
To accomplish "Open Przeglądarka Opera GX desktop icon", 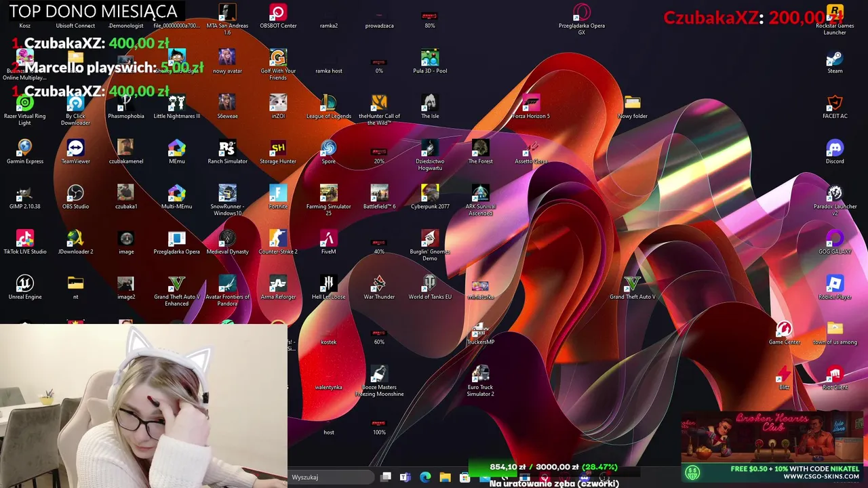I will click(582, 13).
